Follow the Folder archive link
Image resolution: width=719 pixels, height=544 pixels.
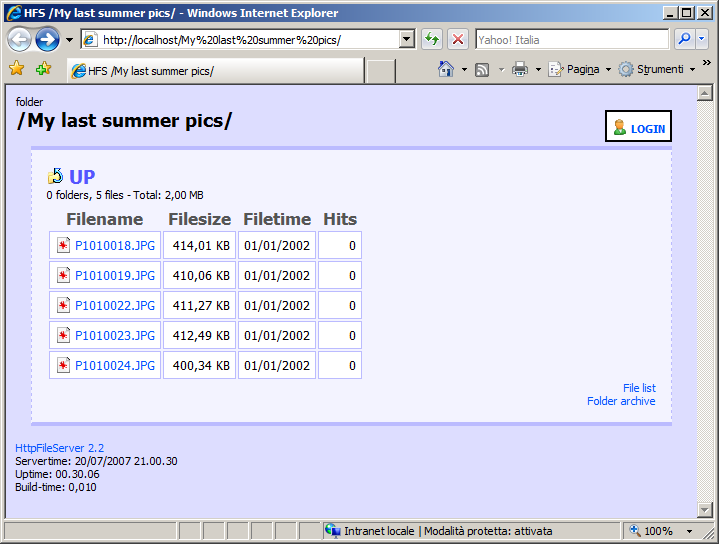621,401
